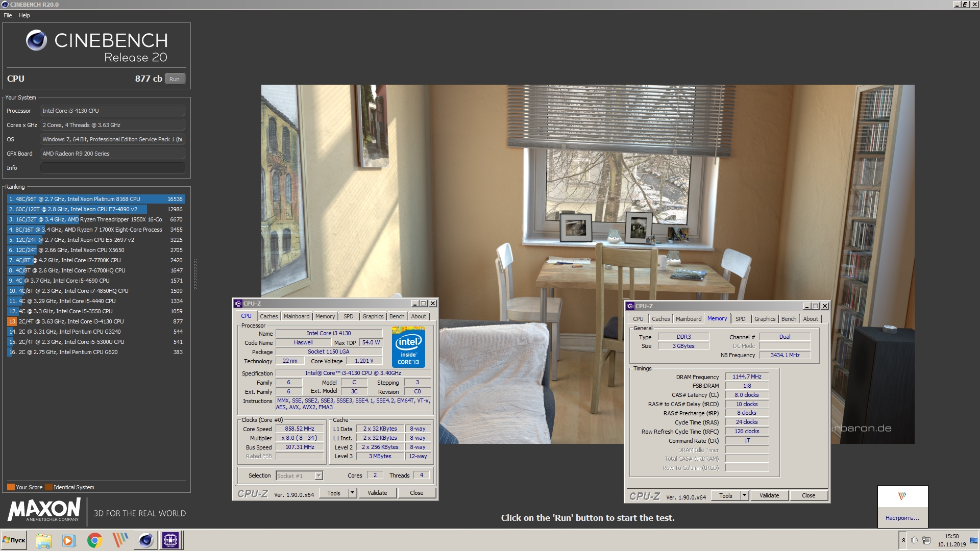This screenshot has height=551, width=980.
Task: Click the volume speaker tray icon
Action: (914, 540)
